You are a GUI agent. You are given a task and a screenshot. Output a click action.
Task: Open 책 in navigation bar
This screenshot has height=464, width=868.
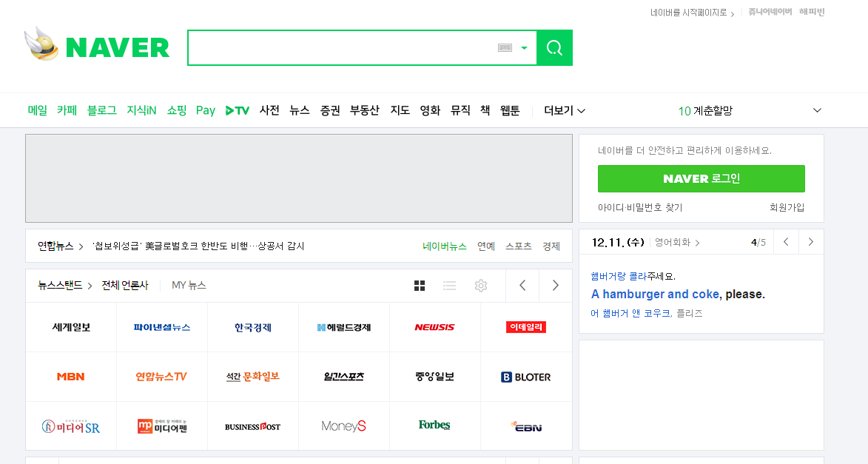[x=485, y=111]
